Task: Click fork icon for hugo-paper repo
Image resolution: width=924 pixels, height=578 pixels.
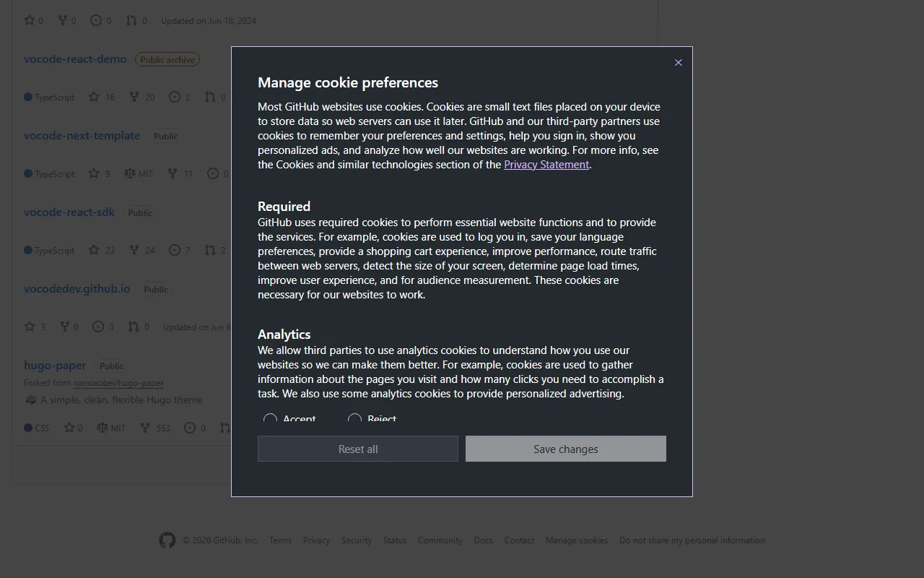Action: pos(145,428)
